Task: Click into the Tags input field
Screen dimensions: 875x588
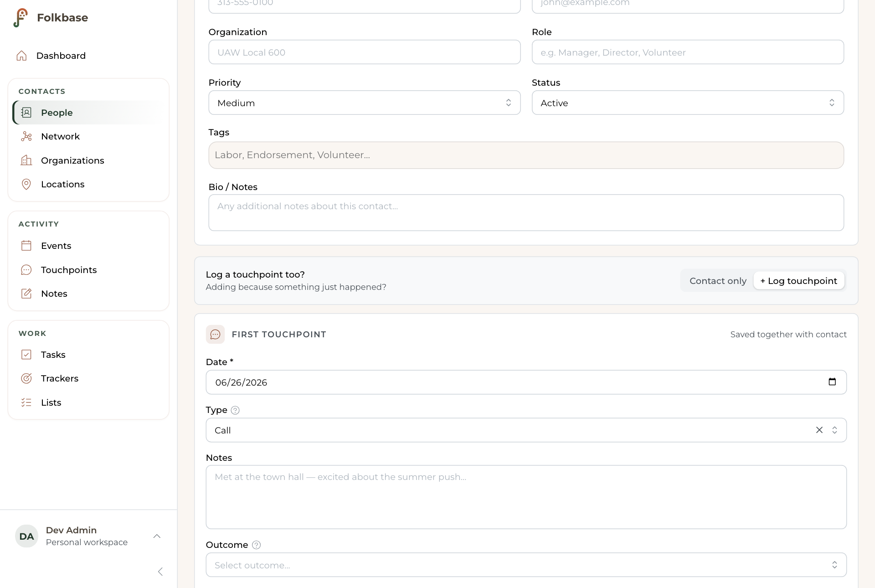Action: [x=526, y=155]
